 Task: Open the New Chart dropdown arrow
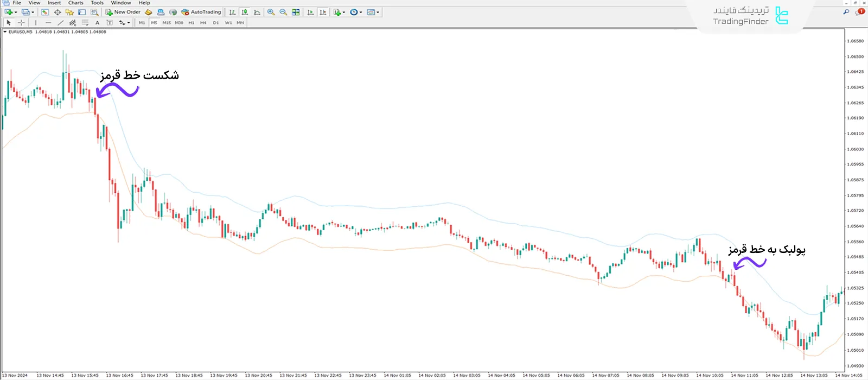pyautogui.click(x=16, y=12)
